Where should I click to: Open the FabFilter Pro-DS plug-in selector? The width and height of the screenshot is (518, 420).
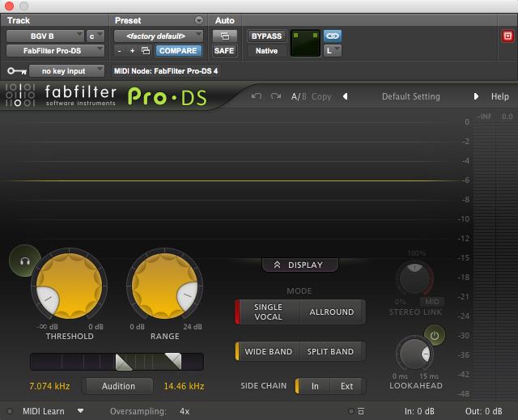tap(55, 50)
